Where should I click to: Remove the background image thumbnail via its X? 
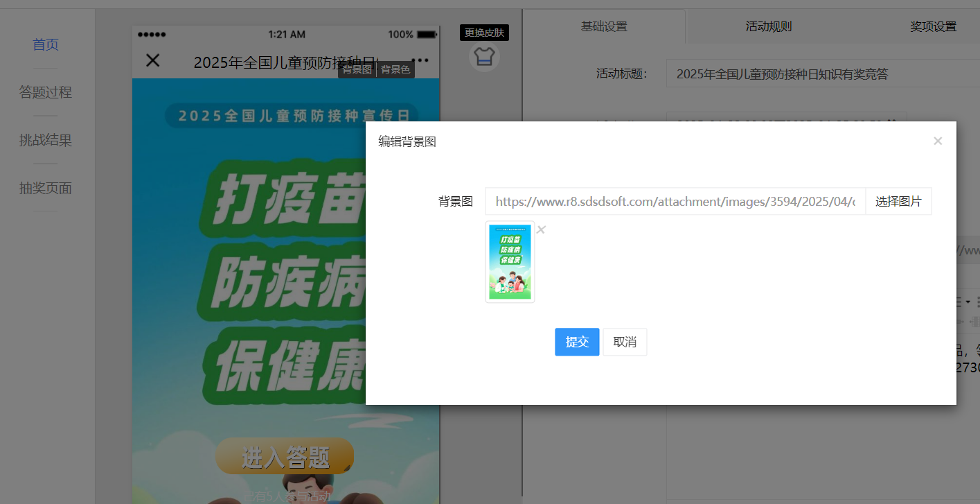(x=540, y=229)
